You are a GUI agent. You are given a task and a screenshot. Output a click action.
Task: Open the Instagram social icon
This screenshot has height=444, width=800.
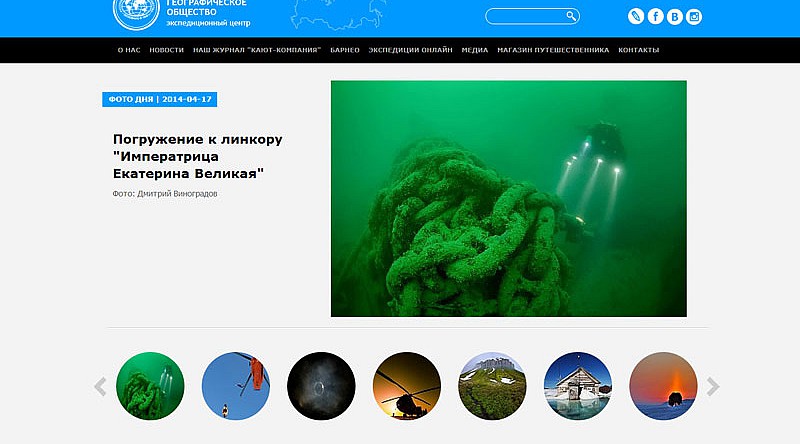[x=694, y=17]
